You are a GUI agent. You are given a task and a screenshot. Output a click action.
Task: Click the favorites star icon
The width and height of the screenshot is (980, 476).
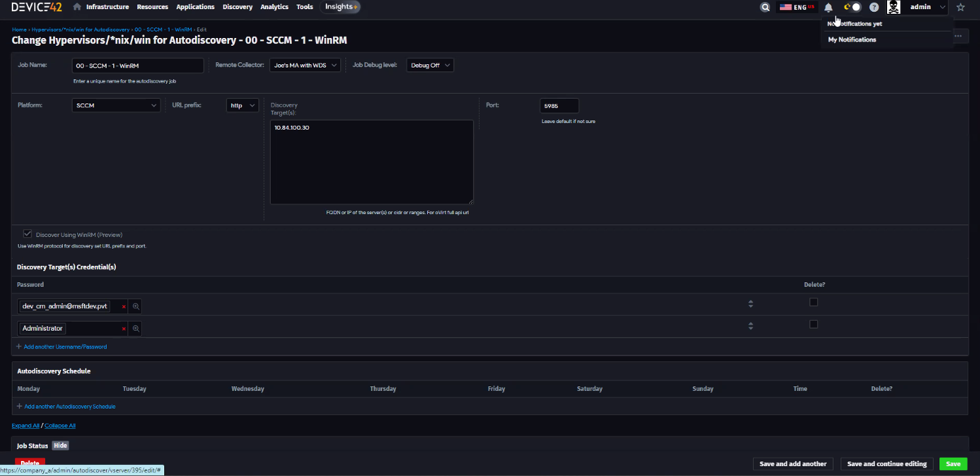[960, 7]
